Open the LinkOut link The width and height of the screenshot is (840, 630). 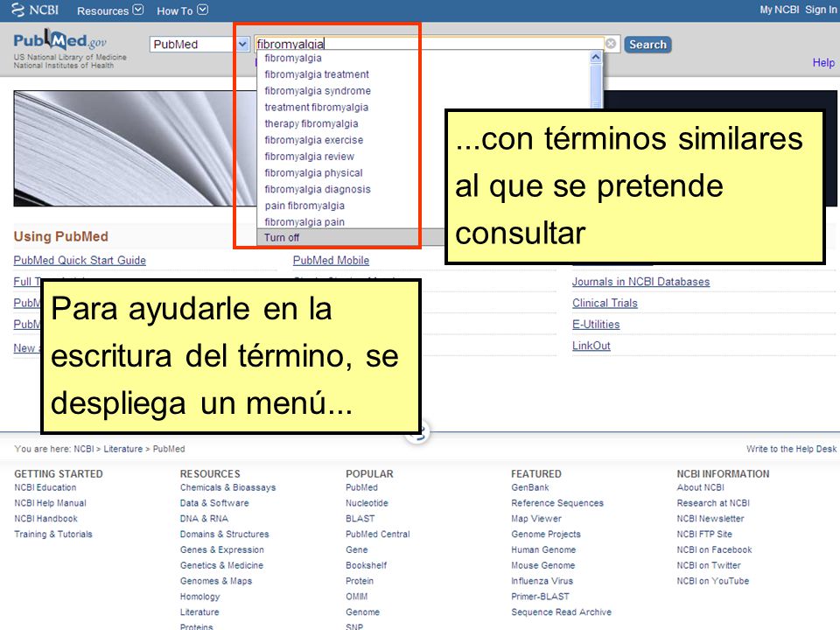(591, 346)
